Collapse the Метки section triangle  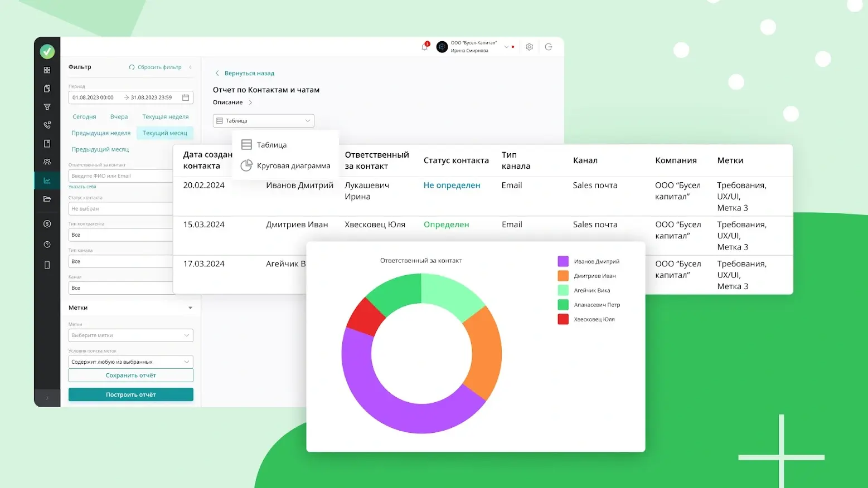coord(191,308)
